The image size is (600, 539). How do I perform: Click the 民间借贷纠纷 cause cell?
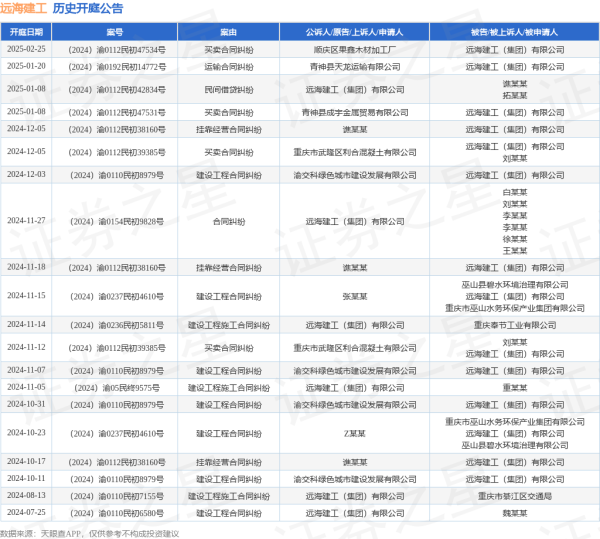(228, 90)
